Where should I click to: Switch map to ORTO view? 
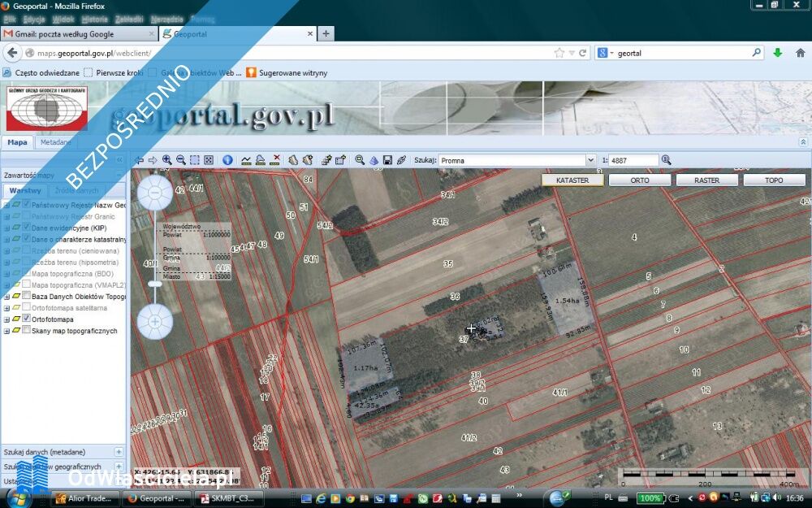pos(640,180)
